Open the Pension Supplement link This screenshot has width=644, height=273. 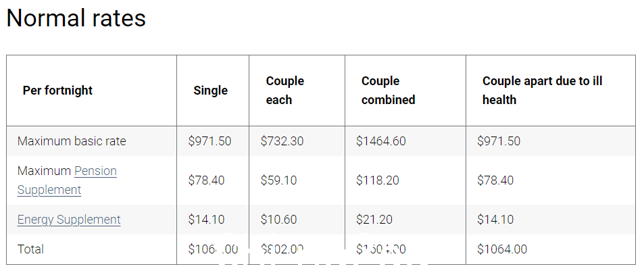point(67,180)
